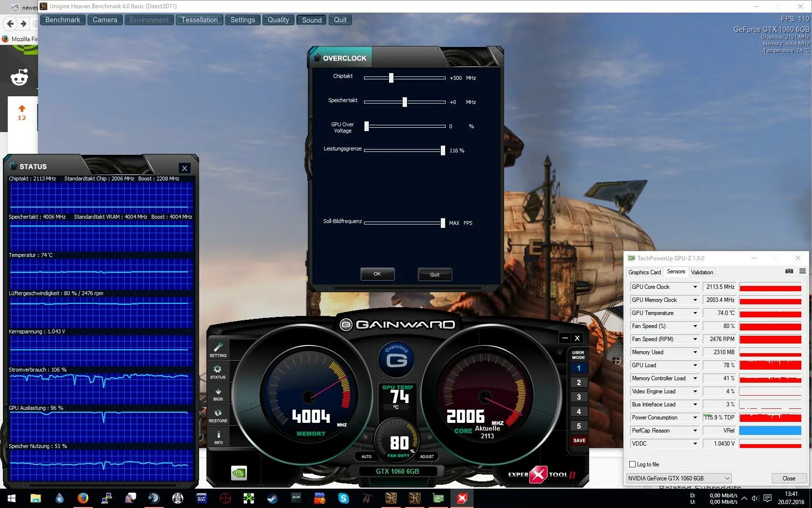Image resolution: width=812 pixels, height=508 pixels.
Task: Select user mode profile 5
Action: coord(579,426)
